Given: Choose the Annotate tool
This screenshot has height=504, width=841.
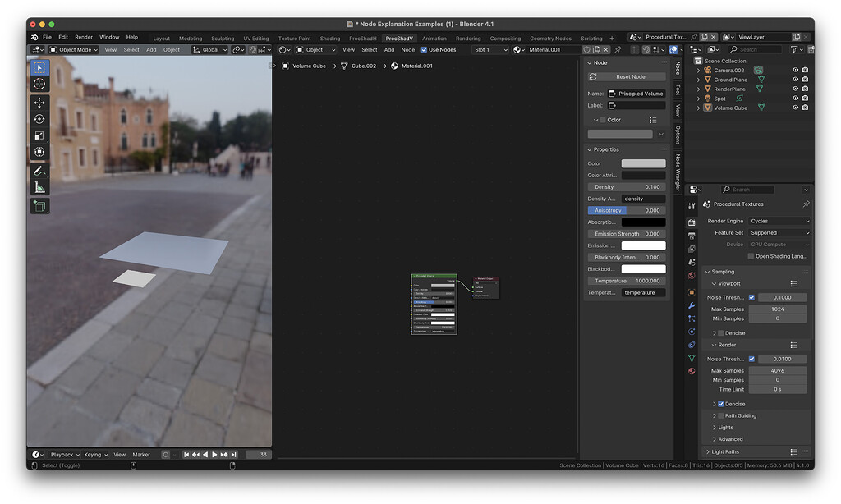Looking at the screenshot, I should 39,170.
